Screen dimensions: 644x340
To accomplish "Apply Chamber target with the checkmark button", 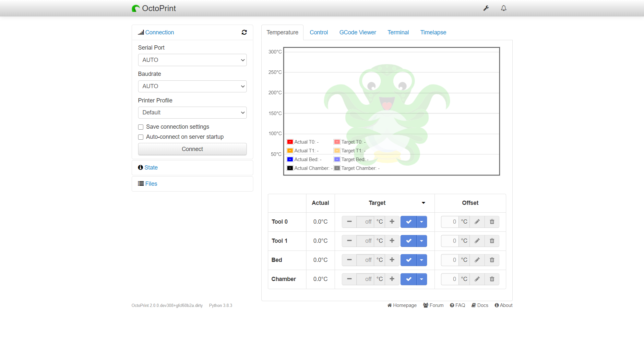I will [409, 279].
